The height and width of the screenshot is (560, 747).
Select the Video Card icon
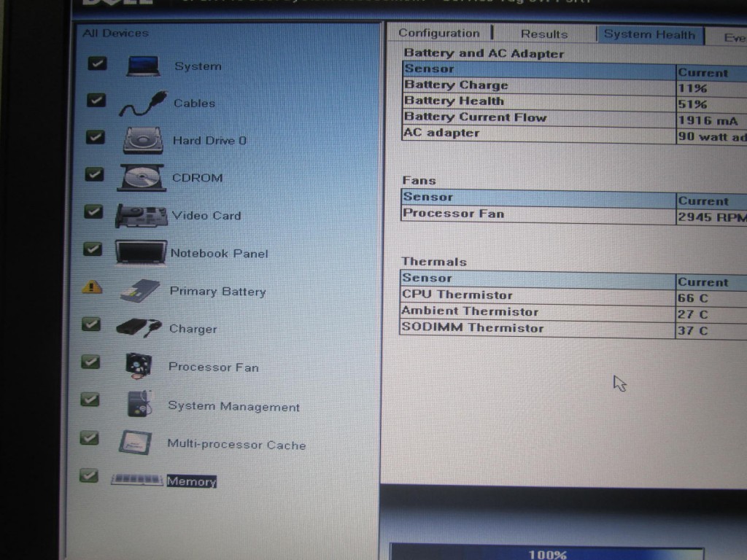pyautogui.click(x=141, y=215)
